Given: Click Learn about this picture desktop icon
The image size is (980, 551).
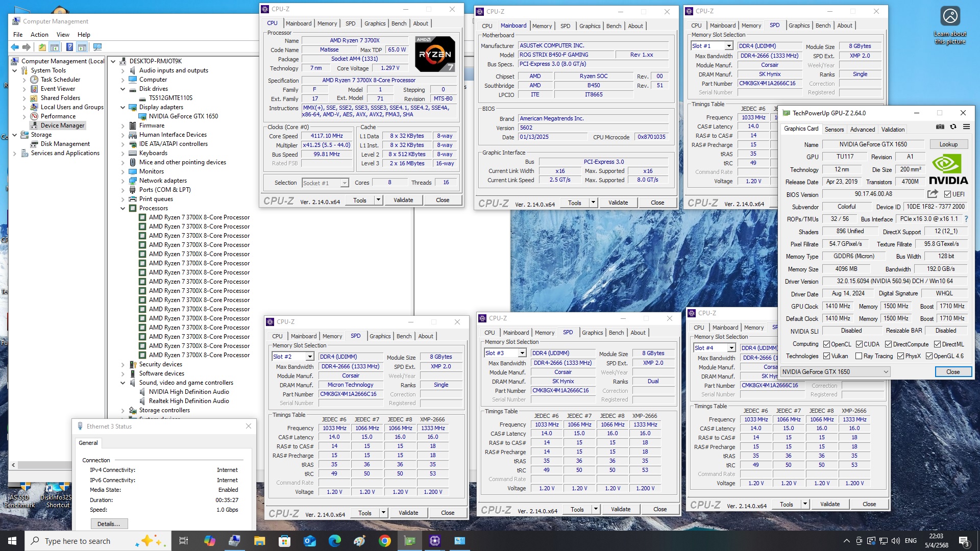Looking at the screenshot, I should pyautogui.click(x=950, y=26).
